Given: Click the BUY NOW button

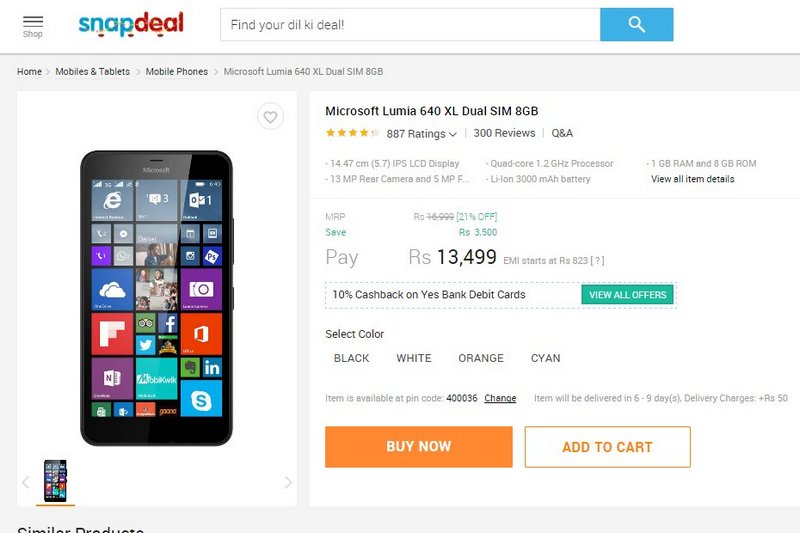Looking at the screenshot, I should click(x=418, y=447).
